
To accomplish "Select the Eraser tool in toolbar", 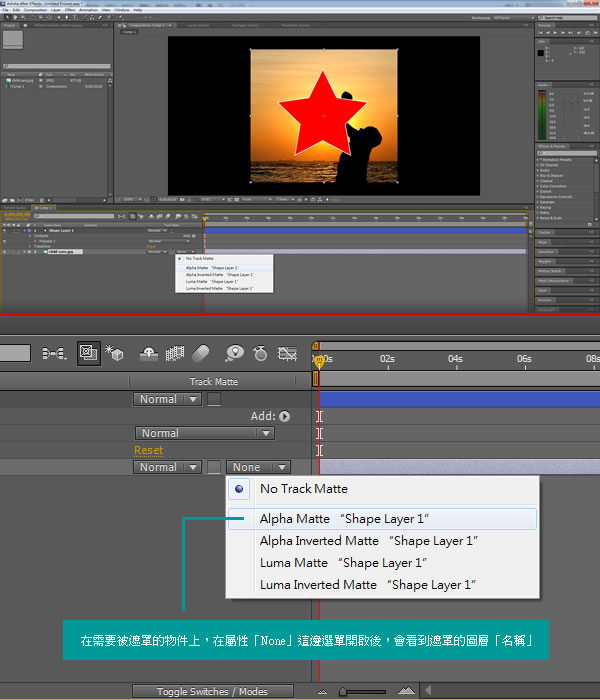I will (x=100, y=17).
